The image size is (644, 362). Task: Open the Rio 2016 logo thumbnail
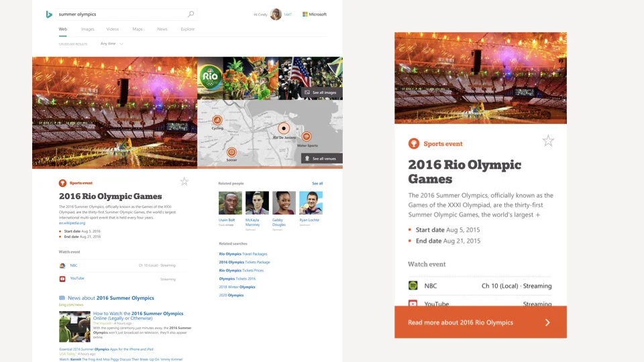pyautogui.click(x=210, y=78)
